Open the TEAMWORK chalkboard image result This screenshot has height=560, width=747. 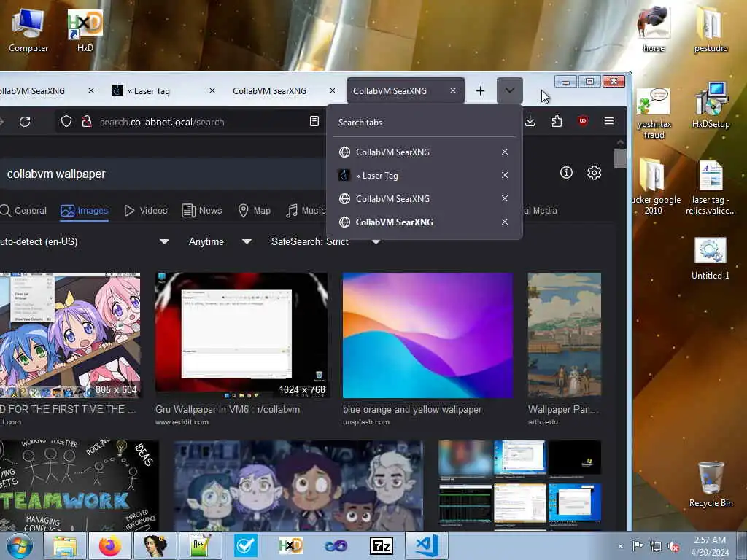(79, 485)
